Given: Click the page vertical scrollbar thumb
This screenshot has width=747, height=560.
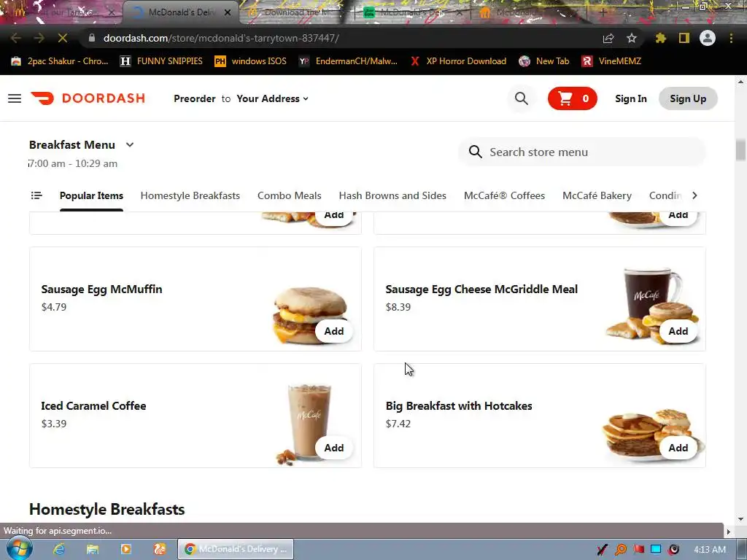Looking at the screenshot, I should 740,150.
